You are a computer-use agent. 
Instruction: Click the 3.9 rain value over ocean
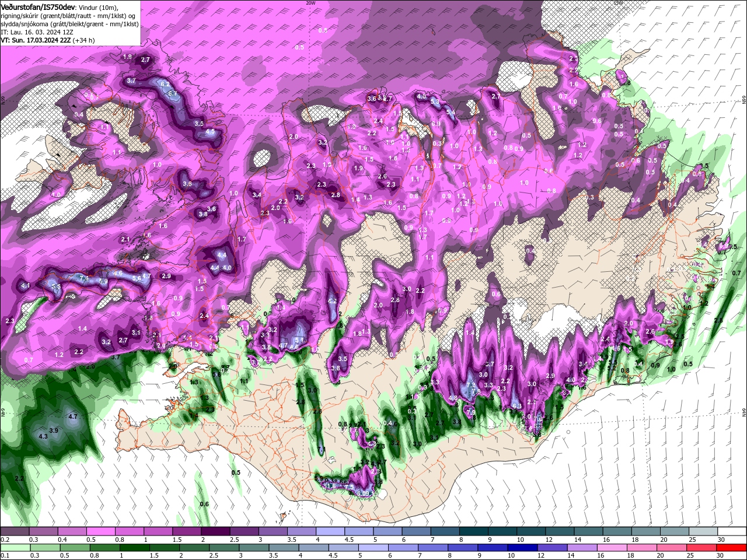point(54,430)
